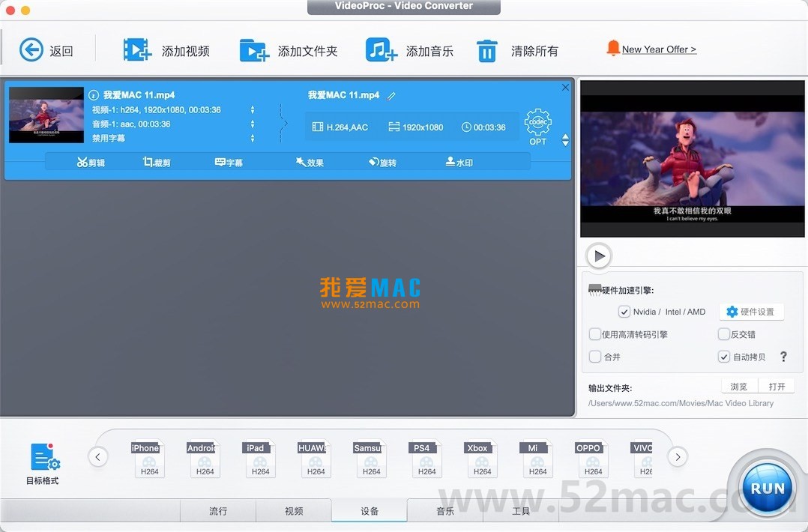Click the 添加文件夹 add folder icon
808x532 pixels.
255,50
